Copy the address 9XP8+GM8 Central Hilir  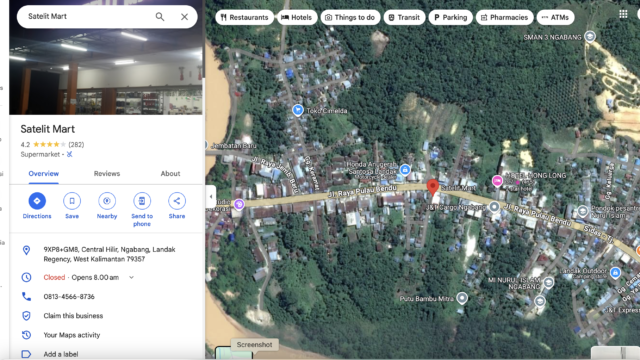click(x=109, y=254)
